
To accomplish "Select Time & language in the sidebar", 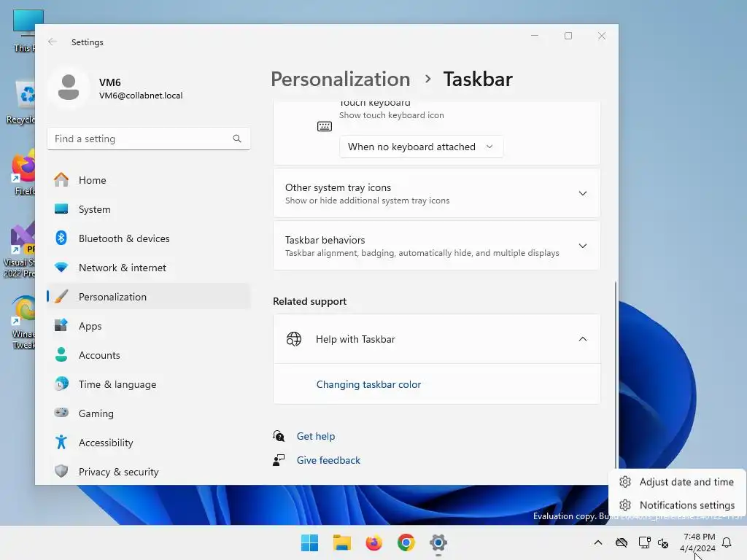I will coord(149,384).
